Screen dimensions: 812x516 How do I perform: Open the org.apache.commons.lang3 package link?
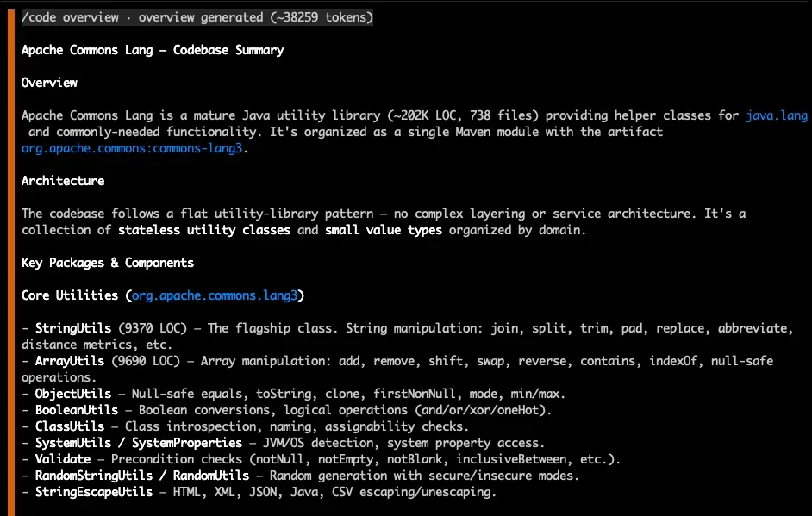point(215,295)
